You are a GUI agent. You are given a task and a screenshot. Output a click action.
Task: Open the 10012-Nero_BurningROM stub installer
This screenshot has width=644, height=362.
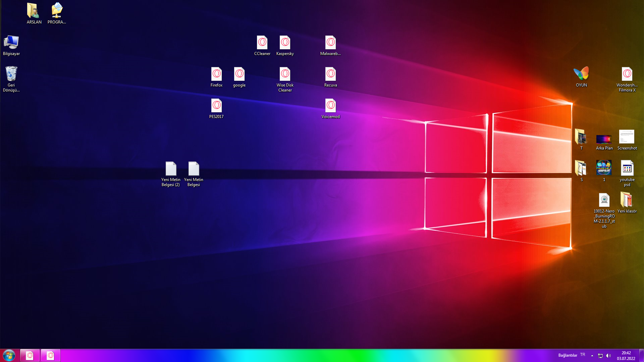click(604, 199)
